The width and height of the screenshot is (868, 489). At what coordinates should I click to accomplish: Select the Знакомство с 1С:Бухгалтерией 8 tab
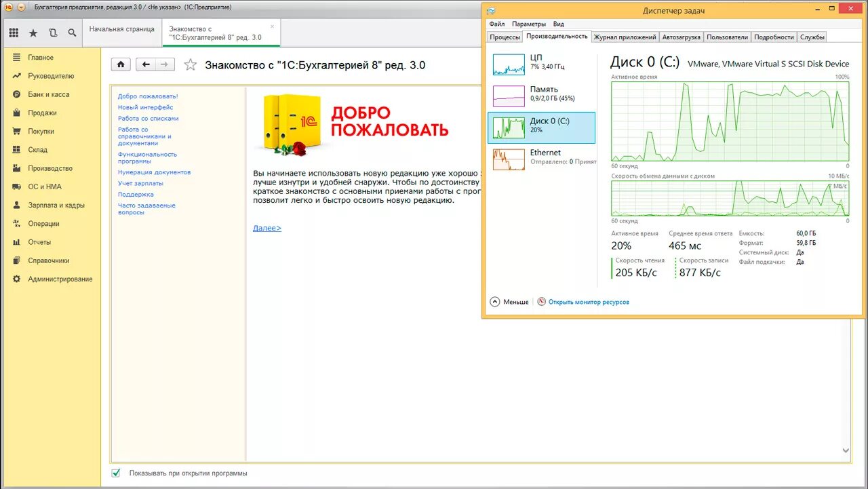click(221, 33)
